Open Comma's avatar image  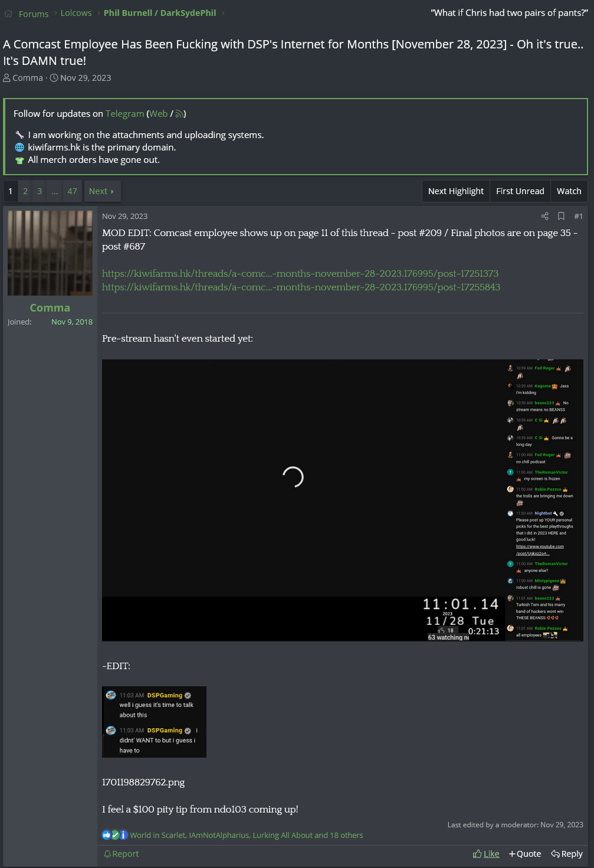pyautogui.click(x=50, y=253)
